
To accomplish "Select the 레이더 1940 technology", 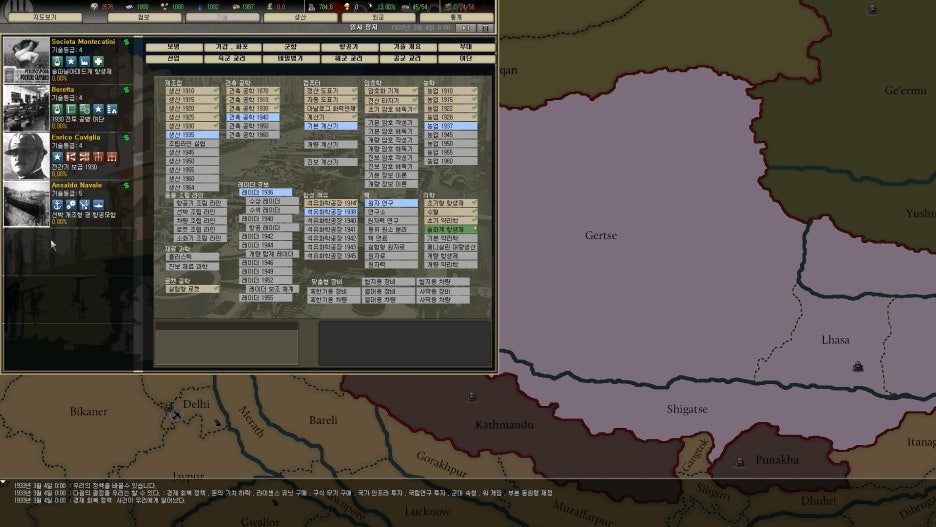I will [x=266, y=219].
